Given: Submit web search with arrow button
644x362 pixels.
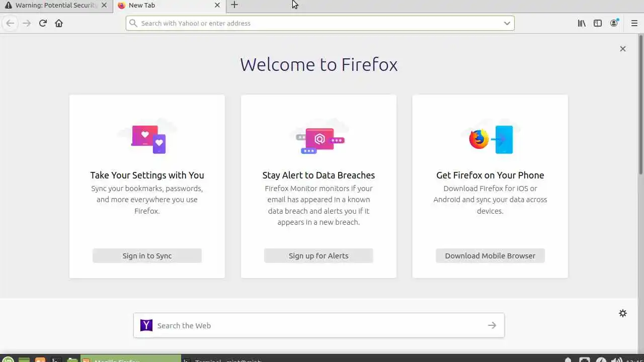Looking at the screenshot, I should 492,325.
